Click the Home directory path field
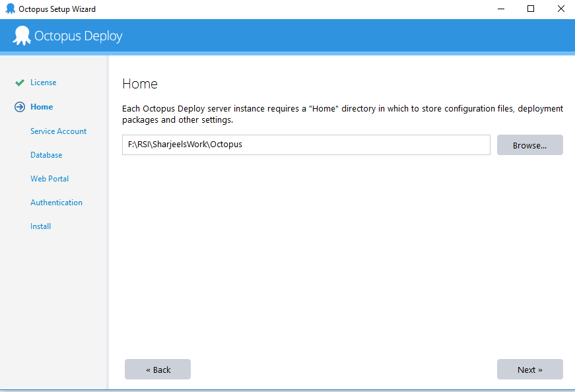 pos(306,145)
